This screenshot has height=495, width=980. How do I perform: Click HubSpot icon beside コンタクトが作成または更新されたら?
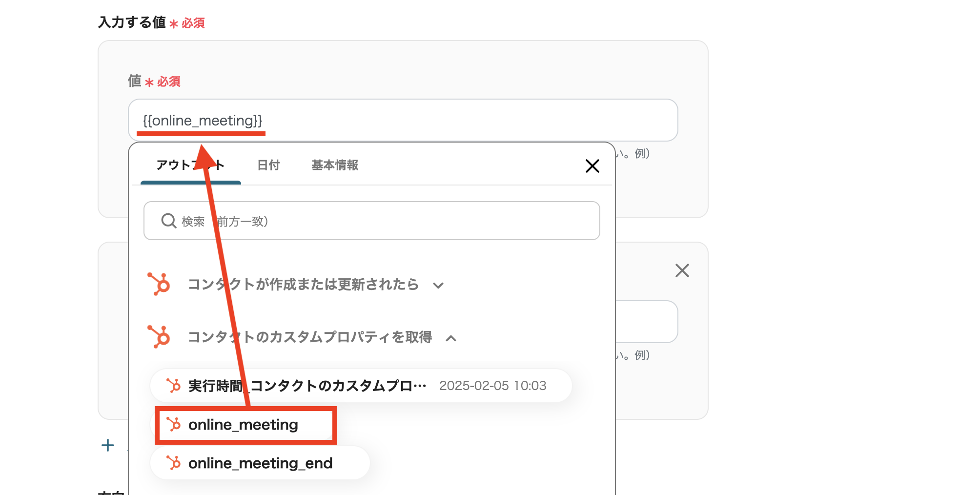click(159, 284)
